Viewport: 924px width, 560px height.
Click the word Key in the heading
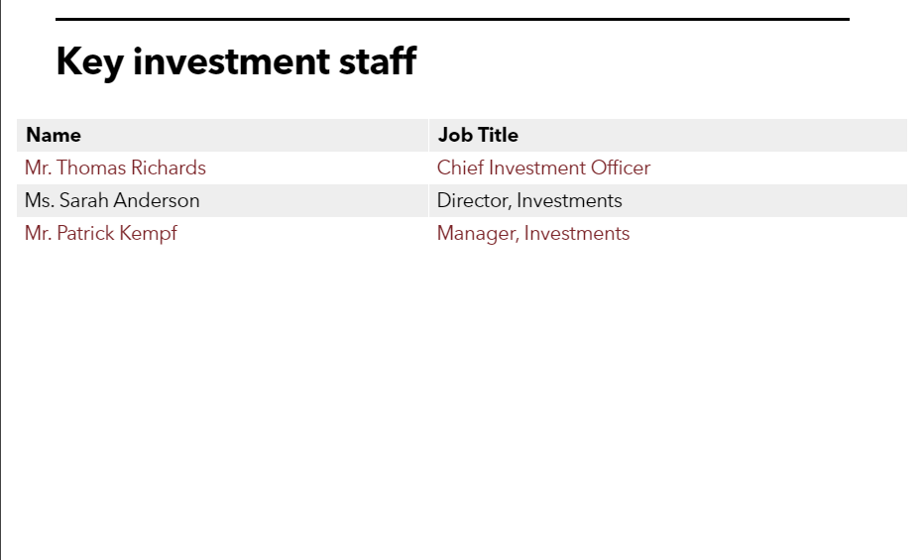tap(89, 62)
